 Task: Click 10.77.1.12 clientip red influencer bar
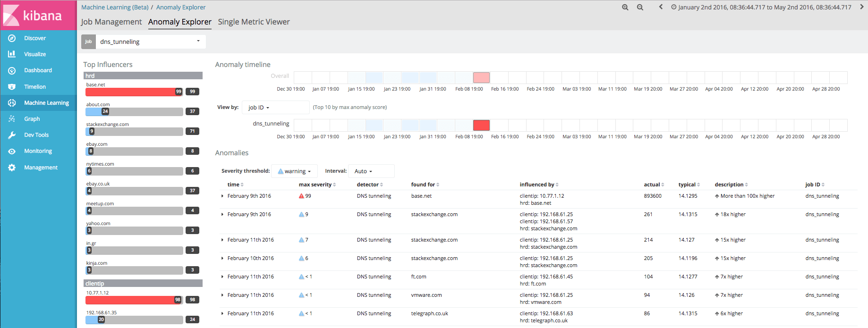(134, 300)
